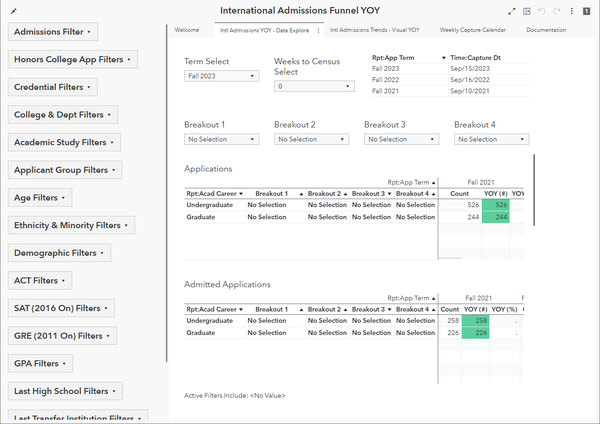Expand Honors College App Filters
The image size is (600, 424).
(x=73, y=59)
